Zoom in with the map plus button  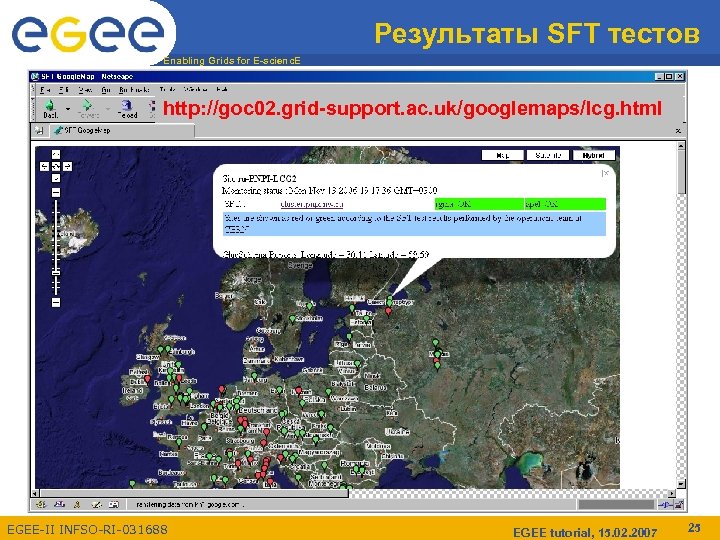click(56, 192)
